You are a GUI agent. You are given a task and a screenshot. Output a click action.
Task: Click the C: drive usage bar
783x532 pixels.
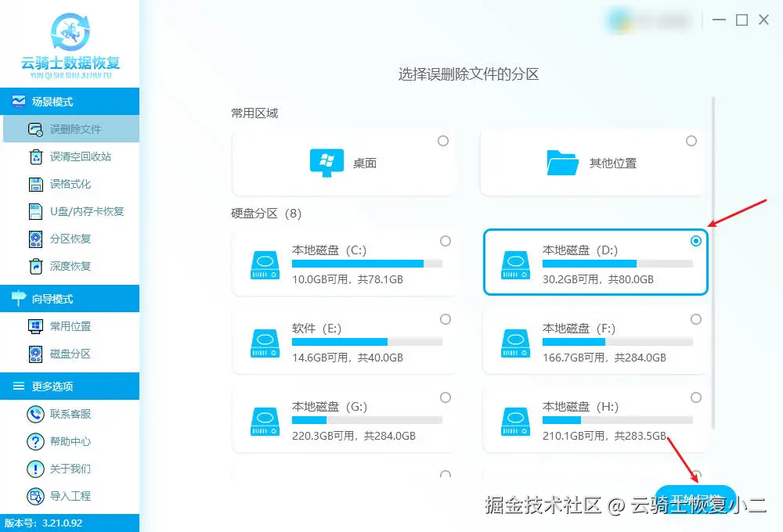tap(367, 264)
